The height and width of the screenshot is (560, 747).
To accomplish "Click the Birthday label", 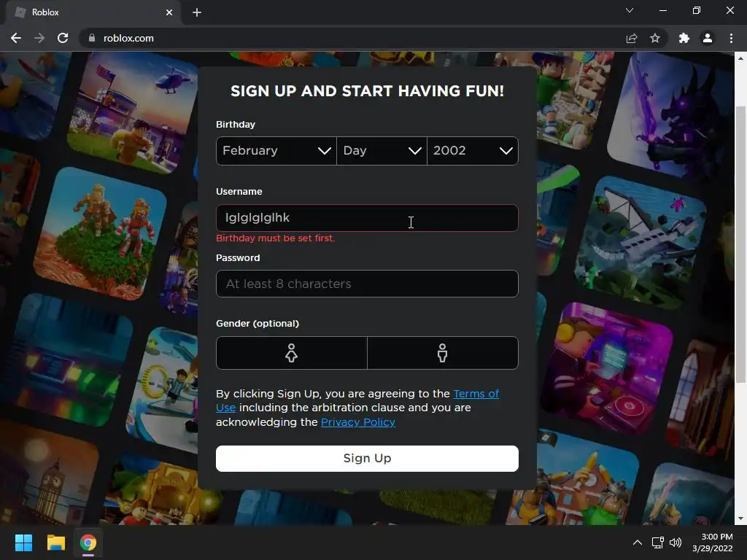I will click(x=236, y=124).
